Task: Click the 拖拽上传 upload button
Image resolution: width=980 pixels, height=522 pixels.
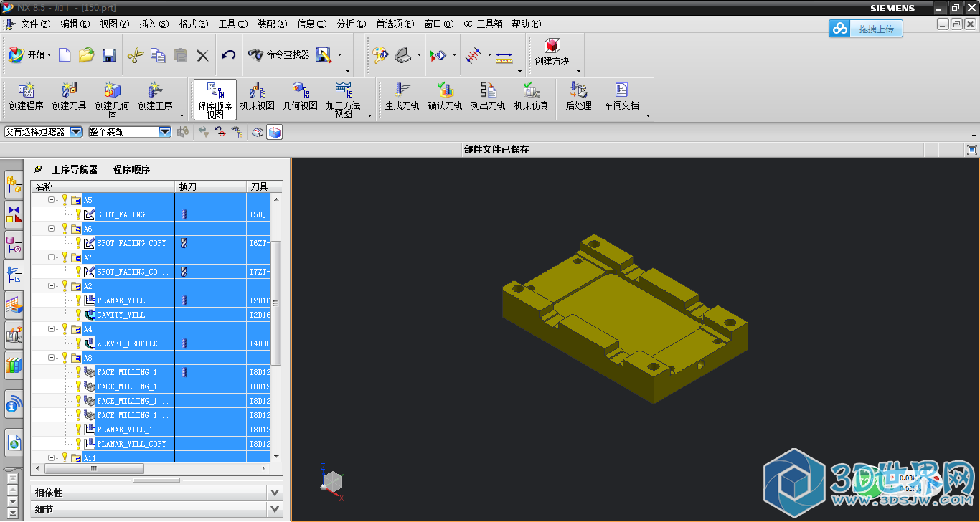Action: (866, 29)
